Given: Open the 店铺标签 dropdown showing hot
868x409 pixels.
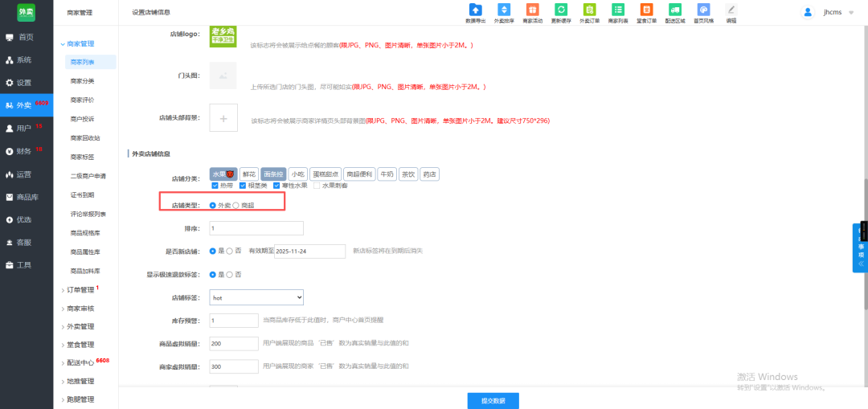Looking at the screenshot, I should (x=256, y=297).
